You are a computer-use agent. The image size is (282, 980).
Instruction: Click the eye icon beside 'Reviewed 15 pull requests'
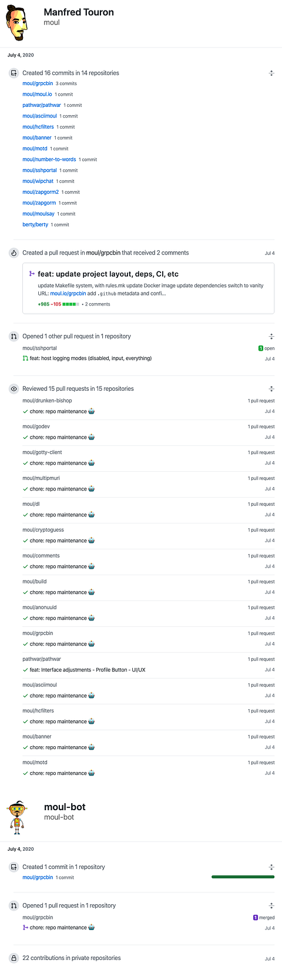(14, 388)
